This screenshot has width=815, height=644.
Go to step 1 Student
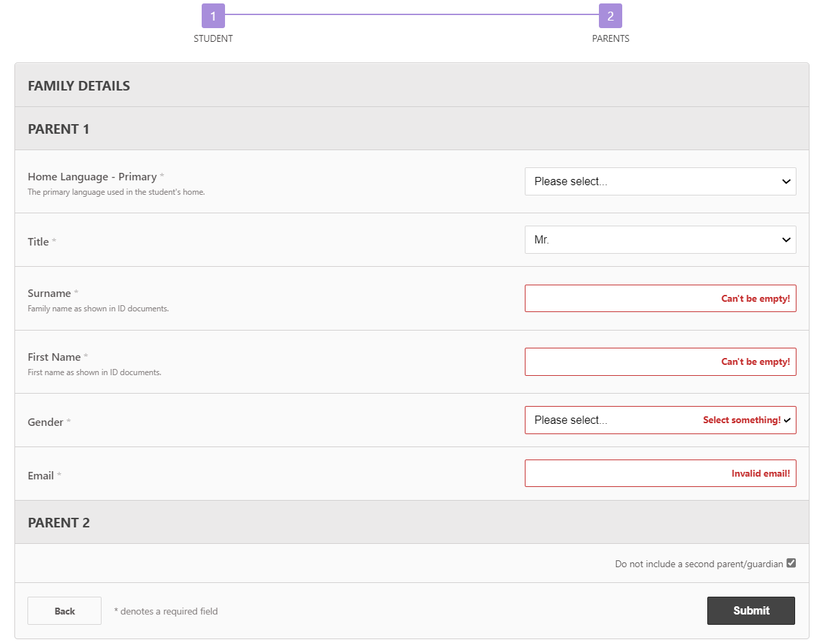[x=213, y=16]
